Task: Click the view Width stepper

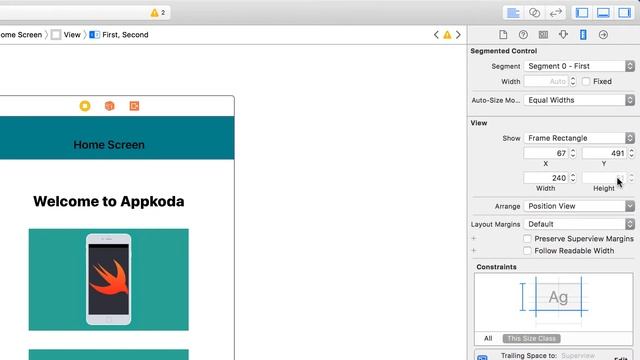Action: [x=573, y=178]
